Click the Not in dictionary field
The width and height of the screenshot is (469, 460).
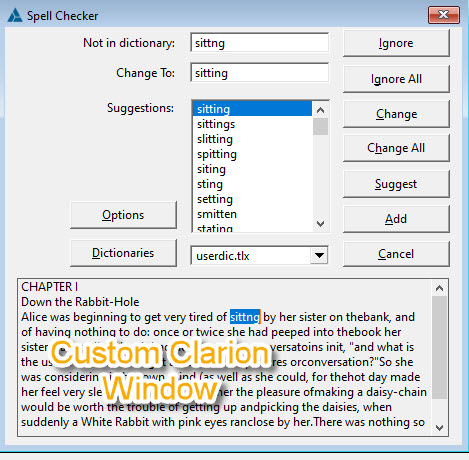[259, 43]
